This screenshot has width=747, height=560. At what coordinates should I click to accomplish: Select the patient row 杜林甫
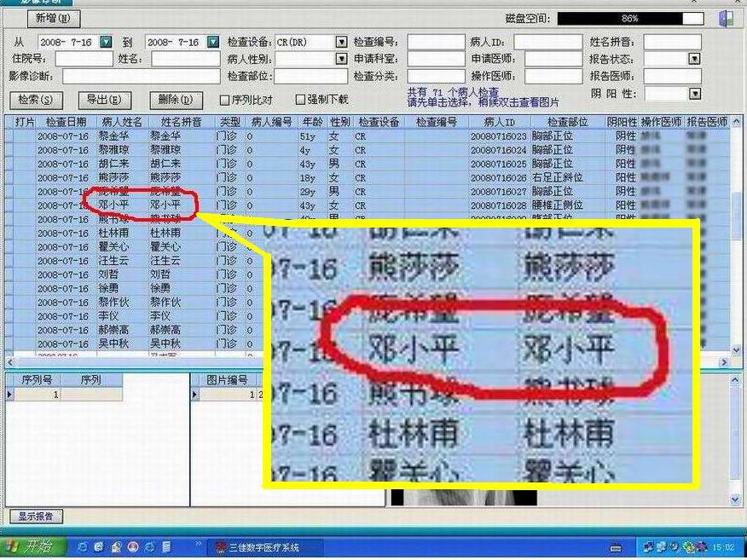133,234
